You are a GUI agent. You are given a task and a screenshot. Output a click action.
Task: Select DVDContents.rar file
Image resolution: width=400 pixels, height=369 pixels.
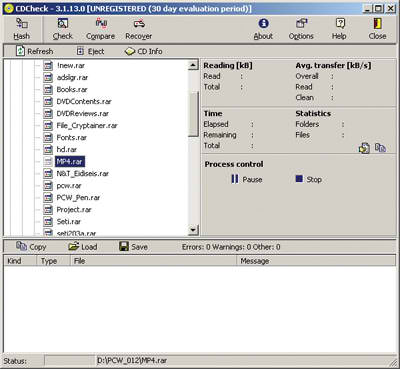pos(84,102)
